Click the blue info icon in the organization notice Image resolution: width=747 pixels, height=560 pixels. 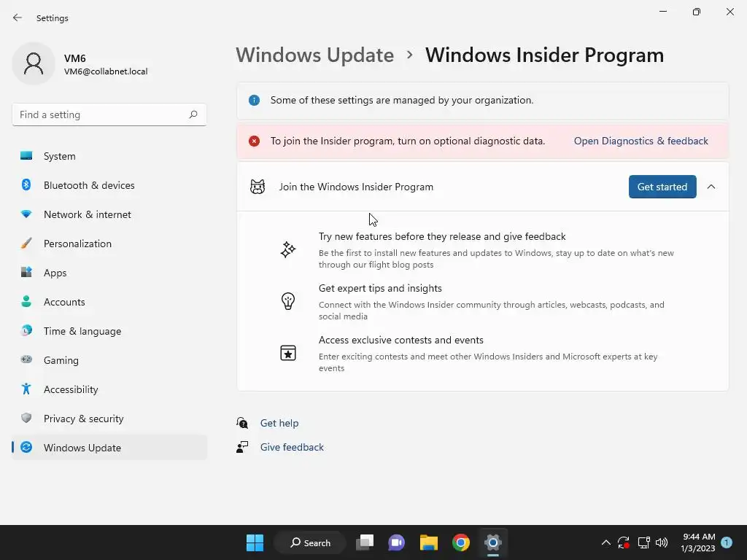[x=255, y=101]
